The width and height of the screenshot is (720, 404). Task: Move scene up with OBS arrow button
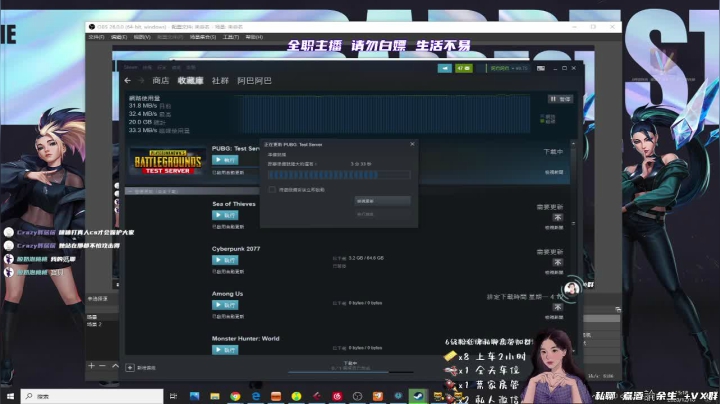click(x=115, y=366)
